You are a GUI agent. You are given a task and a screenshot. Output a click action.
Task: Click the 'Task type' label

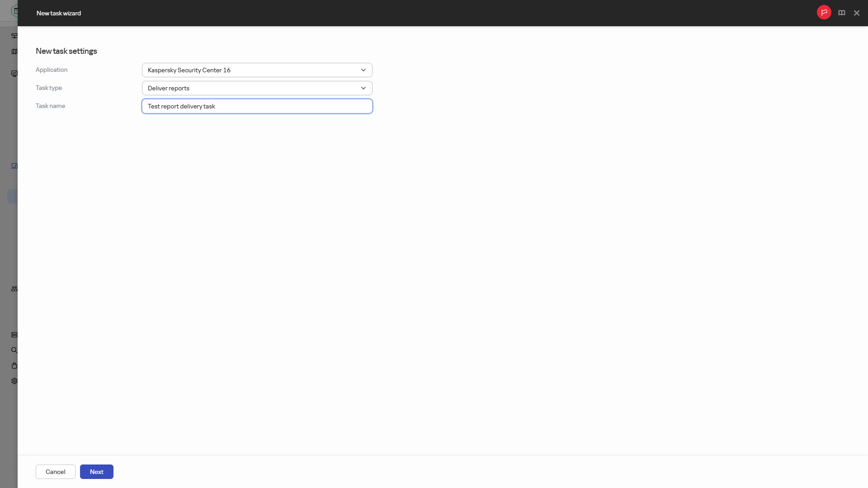49,88
